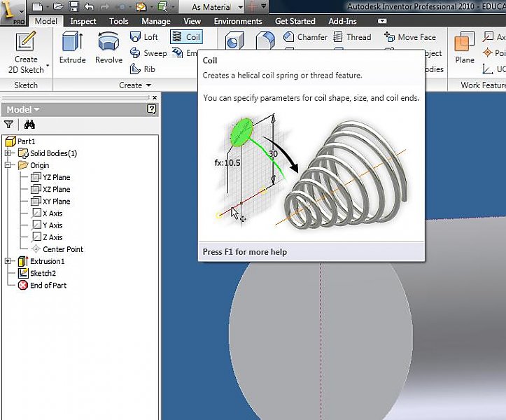The width and height of the screenshot is (506, 420).
Task: Open the ribbon appearance toggle button
Action: click(x=382, y=21)
